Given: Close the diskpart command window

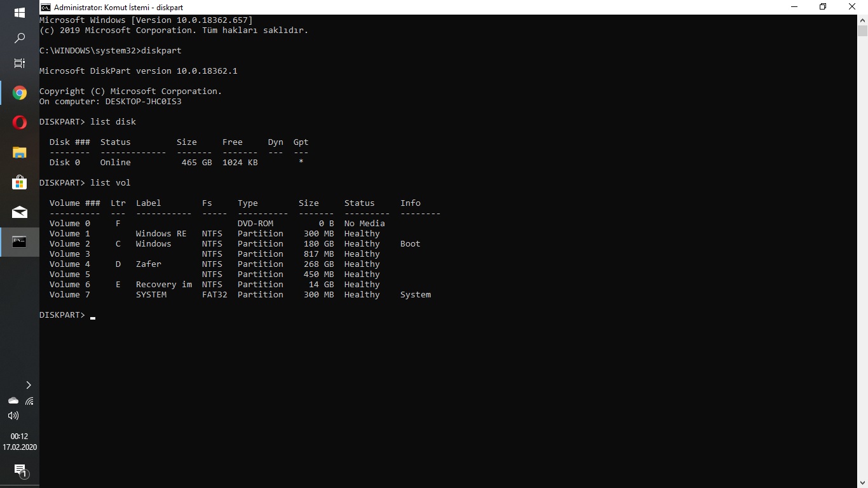Looking at the screenshot, I should click(853, 7).
